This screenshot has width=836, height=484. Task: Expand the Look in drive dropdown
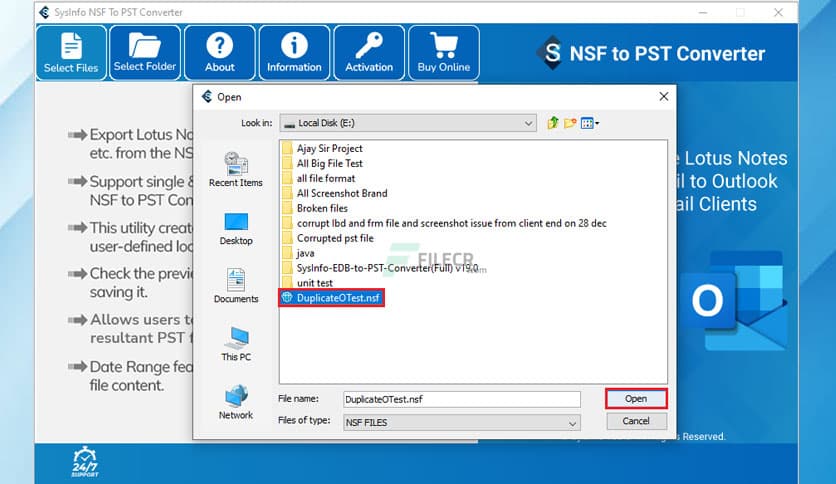pyautogui.click(x=408, y=123)
